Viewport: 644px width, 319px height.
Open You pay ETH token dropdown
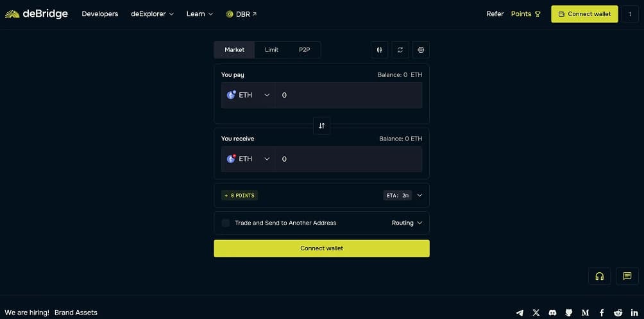(x=248, y=95)
